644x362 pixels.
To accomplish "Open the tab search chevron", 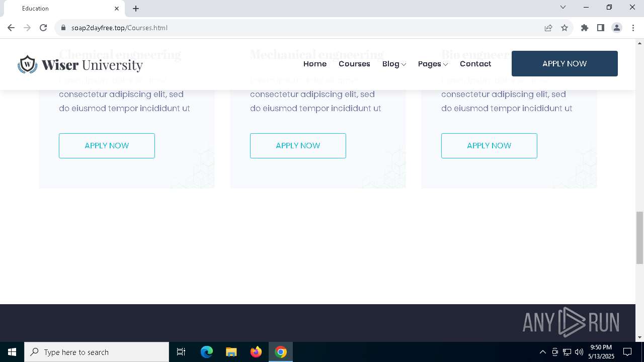I will tap(563, 7).
